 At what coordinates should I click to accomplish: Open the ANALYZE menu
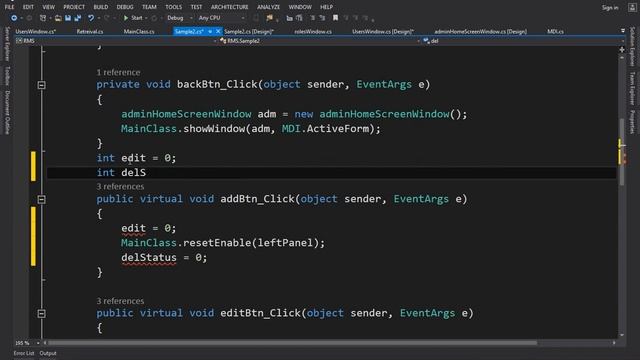[269, 7]
